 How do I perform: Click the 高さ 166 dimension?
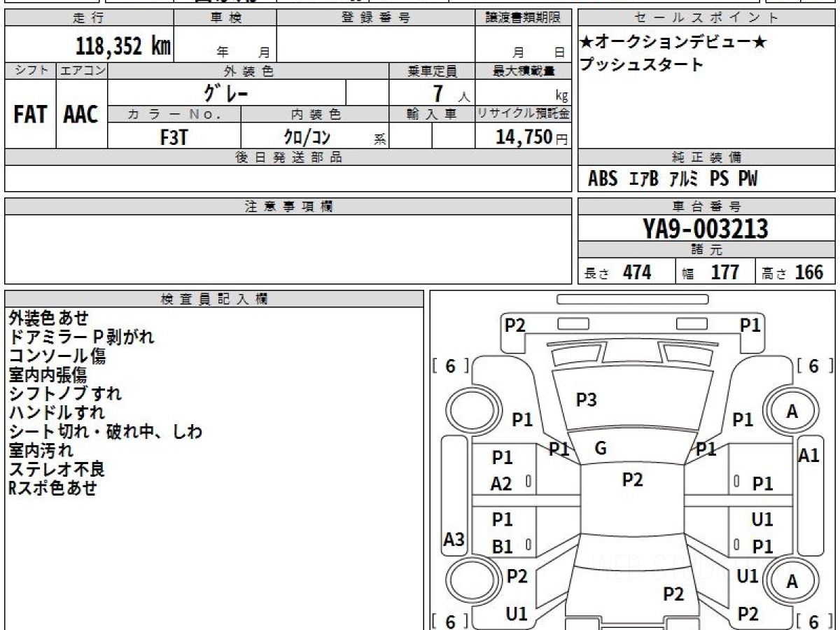click(792, 272)
